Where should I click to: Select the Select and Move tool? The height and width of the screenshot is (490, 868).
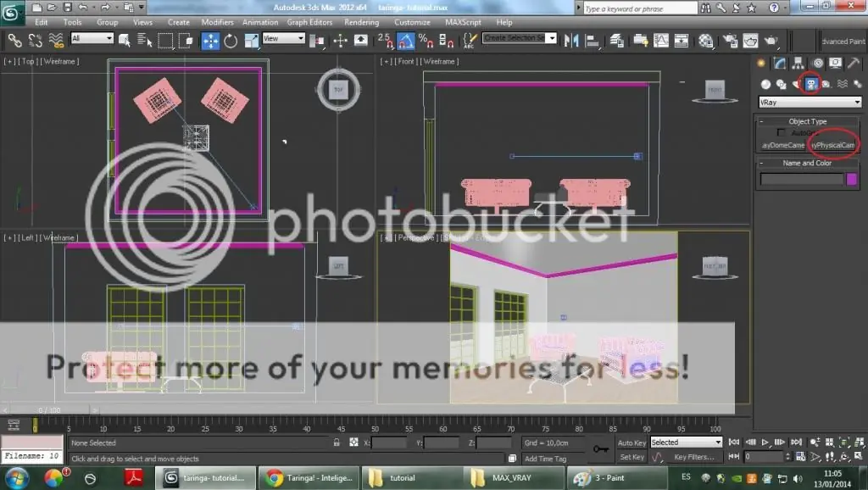point(209,40)
